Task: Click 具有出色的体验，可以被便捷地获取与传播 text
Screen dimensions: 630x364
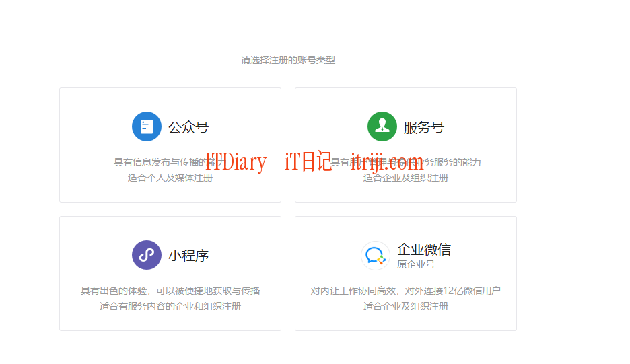Action: [x=170, y=291]
